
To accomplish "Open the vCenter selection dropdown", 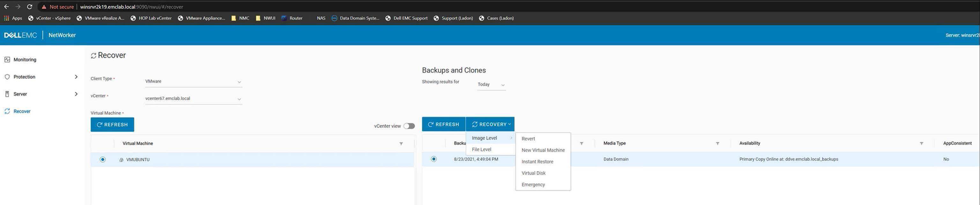I will (x=193, y=99).
